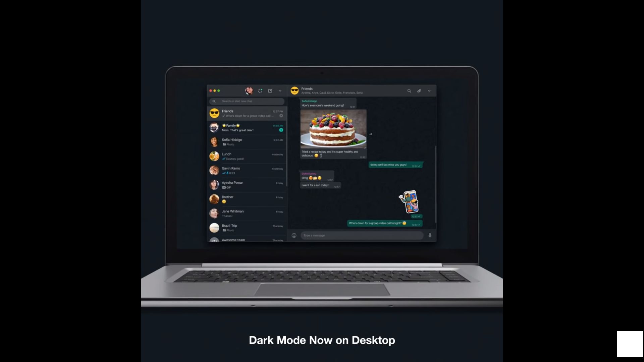Select Brazil Trip chat in sidebar
Image resolution: width=644 pixels, height=362 pixels.
pyautogui.click(x=247, y=228)
